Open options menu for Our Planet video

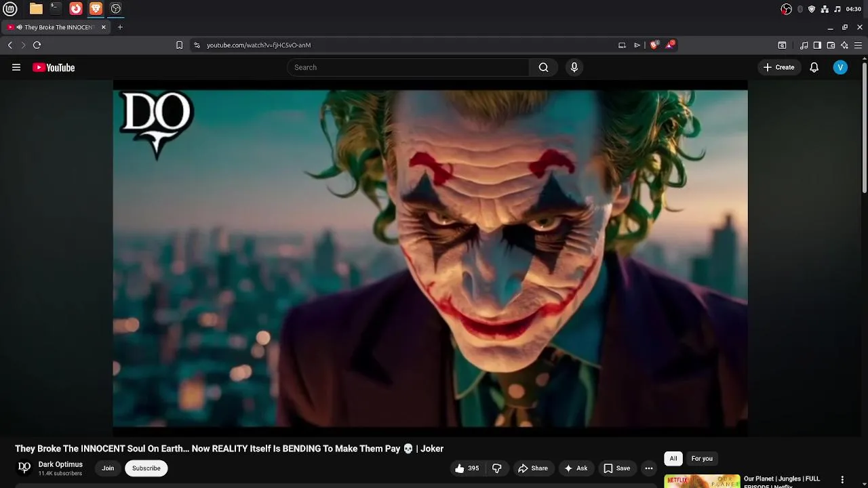pos(843,480)
